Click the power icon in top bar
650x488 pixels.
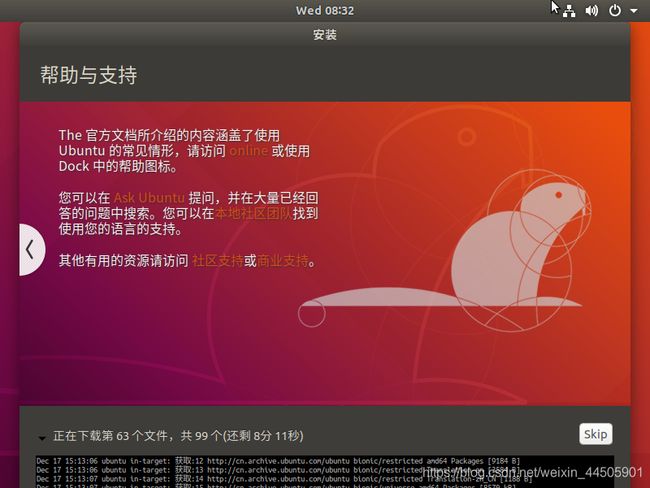point(614,10)
